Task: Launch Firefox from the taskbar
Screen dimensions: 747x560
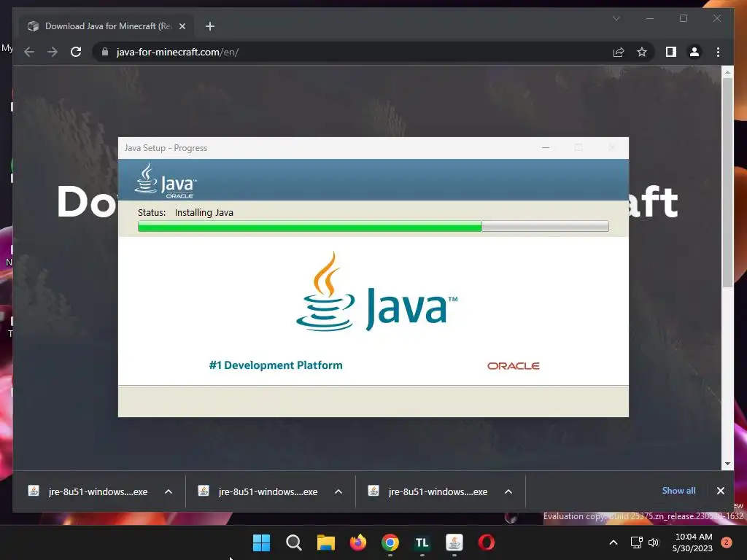Action: 357,542
